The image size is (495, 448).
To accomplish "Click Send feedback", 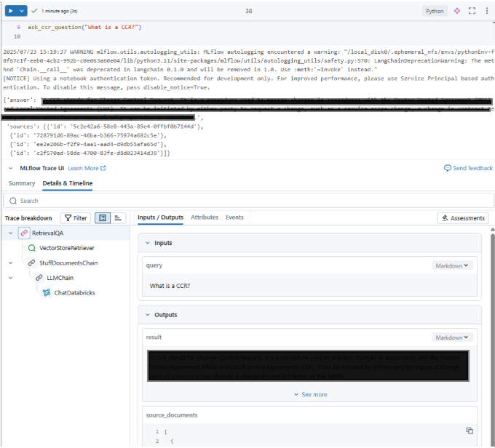I will point(468,168).
